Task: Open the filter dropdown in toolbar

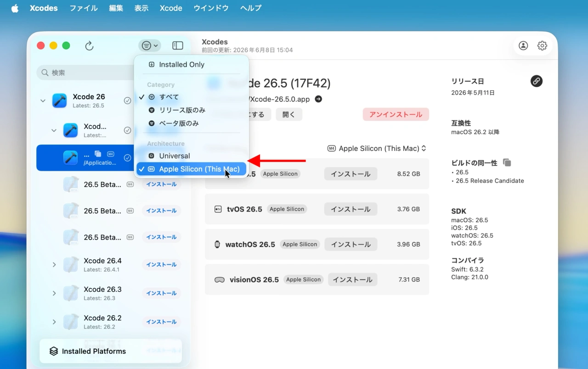Action: click(150, 45)
